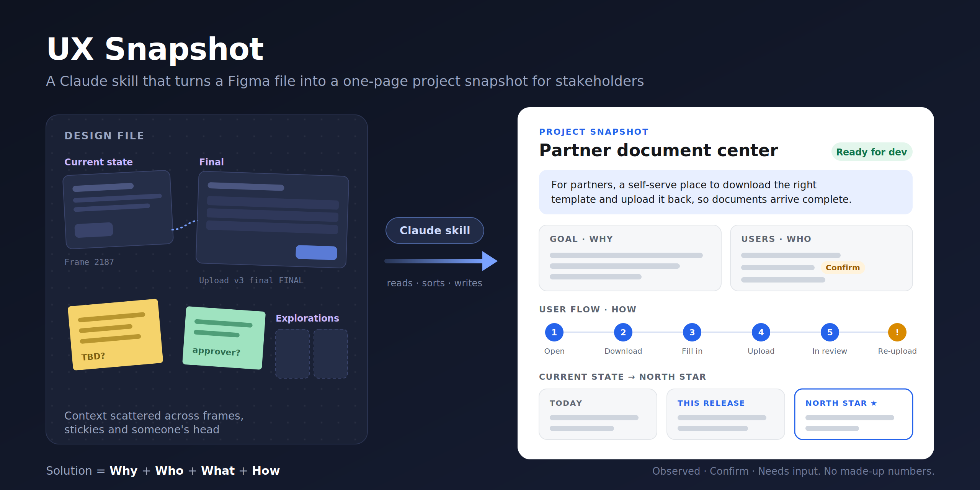Click the first dashed Explorations placeholder
Viewport: 980px width, 490px height.
[292, 354]
